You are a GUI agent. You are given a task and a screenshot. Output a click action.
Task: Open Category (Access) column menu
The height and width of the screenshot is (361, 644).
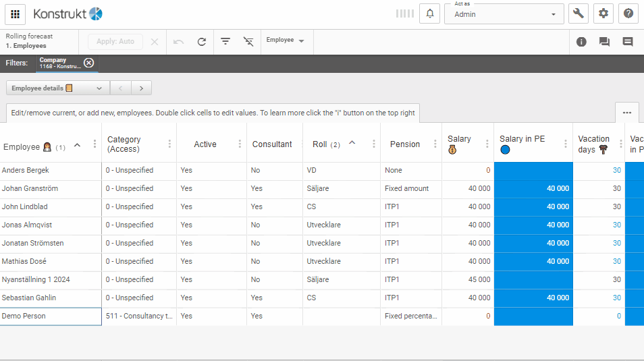169,144
